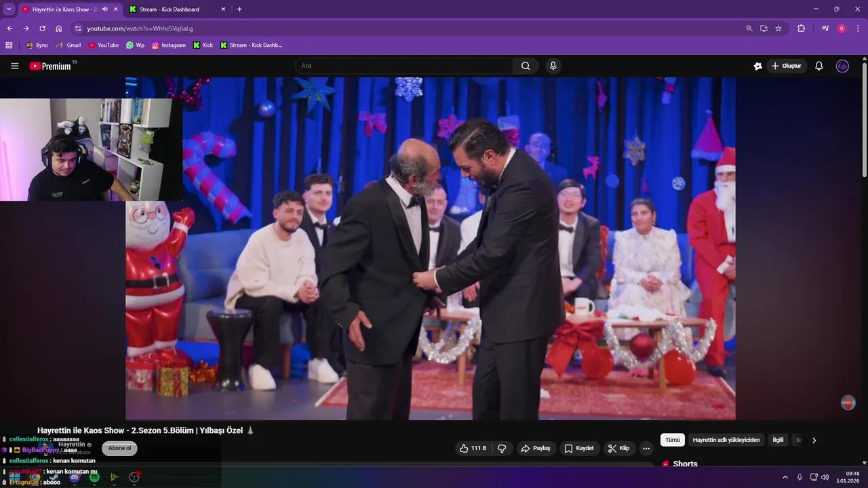
Task: Bookmark this page with the star
Action: (778, 28)
